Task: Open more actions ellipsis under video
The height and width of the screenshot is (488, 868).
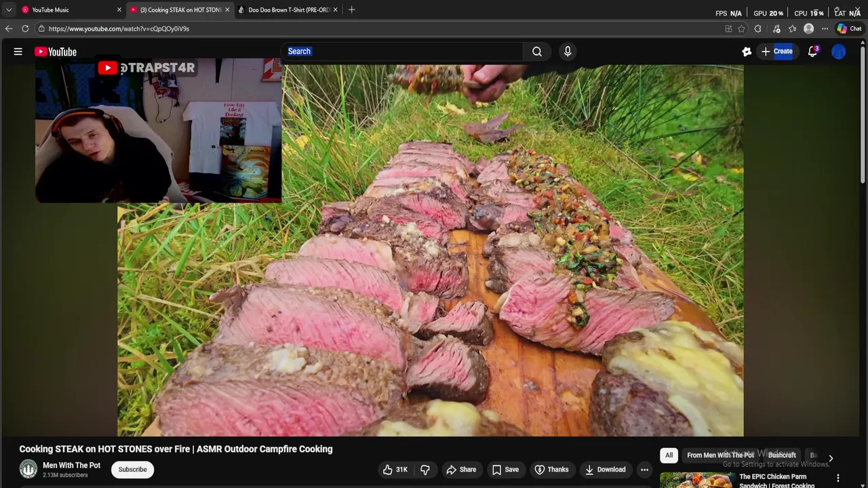Action: point(645,470)
